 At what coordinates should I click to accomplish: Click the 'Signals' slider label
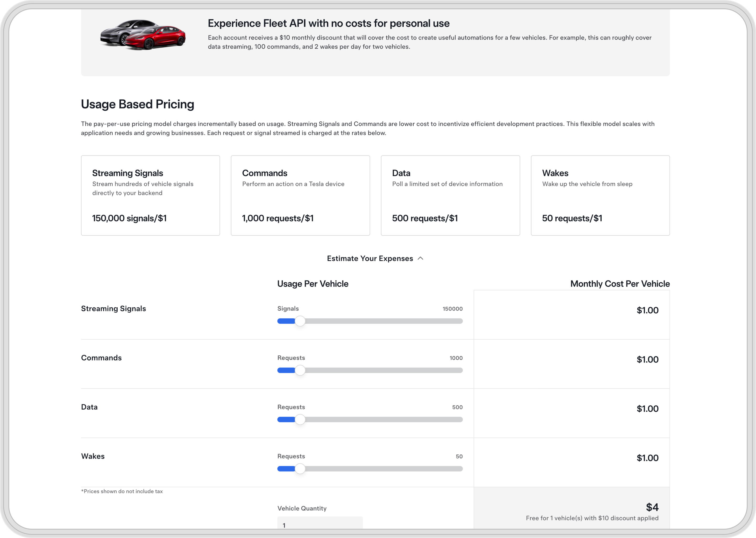288,309
